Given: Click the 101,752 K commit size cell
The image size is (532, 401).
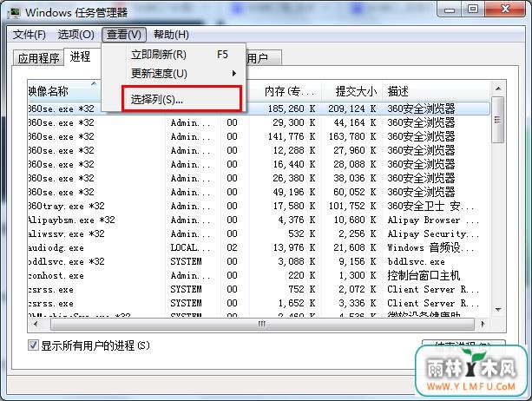Looking at the screenshot, I should pos(352,206).
